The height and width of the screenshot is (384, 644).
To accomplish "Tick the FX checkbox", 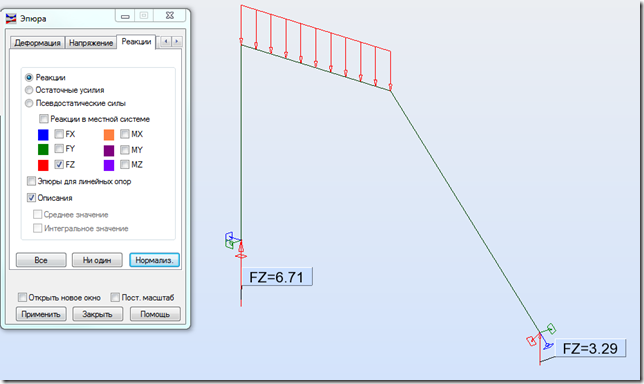I will click(x=59, y=134).
